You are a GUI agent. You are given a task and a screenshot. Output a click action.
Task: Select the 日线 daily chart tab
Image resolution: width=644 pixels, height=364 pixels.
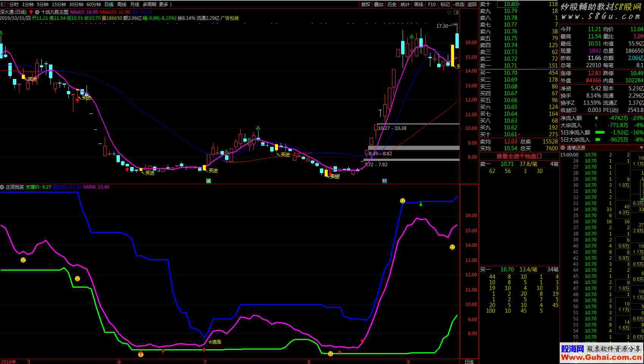109,5
